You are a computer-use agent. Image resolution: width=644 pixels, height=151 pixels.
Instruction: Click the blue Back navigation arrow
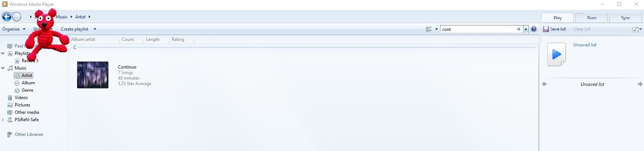[x=7, y=17]
